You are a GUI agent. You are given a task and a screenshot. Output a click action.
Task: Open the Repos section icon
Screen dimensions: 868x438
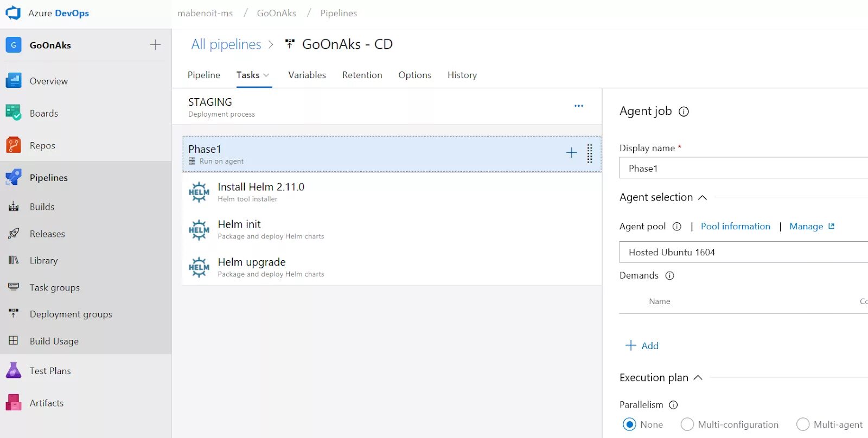click(x=14, y=145)
